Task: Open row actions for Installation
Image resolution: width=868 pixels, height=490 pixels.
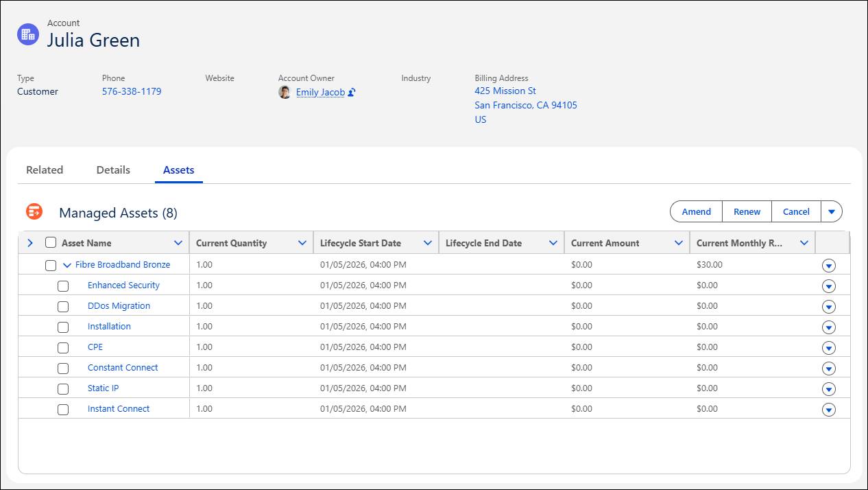Action: click(x=829, y=327)
